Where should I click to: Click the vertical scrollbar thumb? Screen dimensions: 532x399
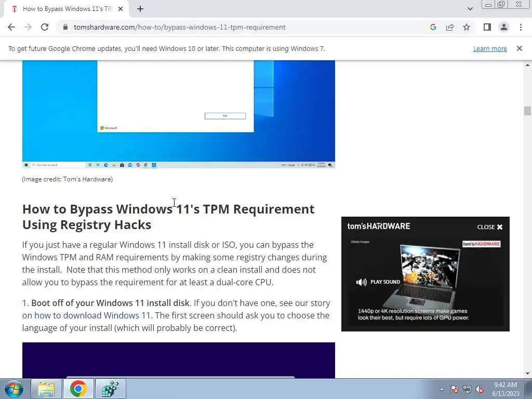pos(527,111)
